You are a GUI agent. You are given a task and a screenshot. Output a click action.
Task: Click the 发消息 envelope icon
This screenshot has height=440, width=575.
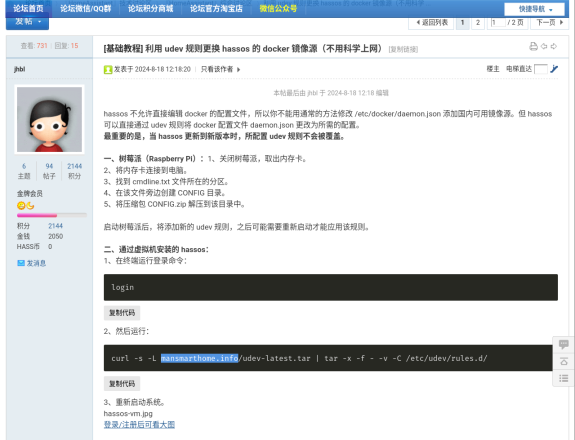click(21, 263)
